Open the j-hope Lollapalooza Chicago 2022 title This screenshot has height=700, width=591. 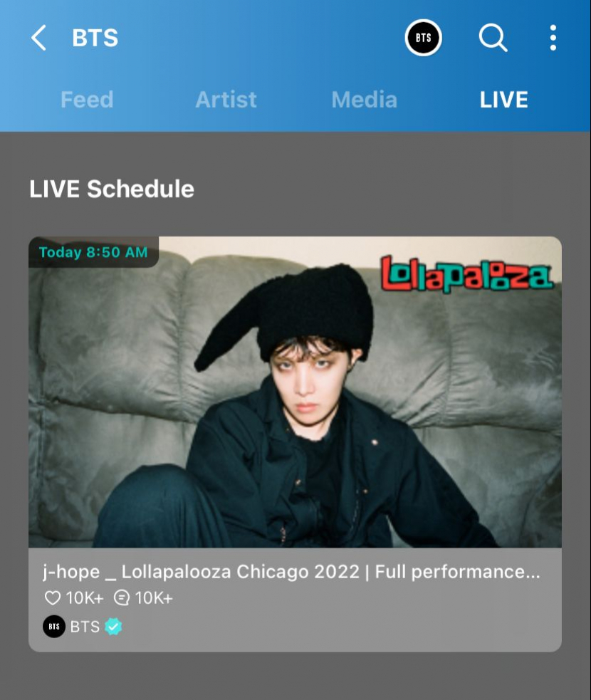(291, 572)
